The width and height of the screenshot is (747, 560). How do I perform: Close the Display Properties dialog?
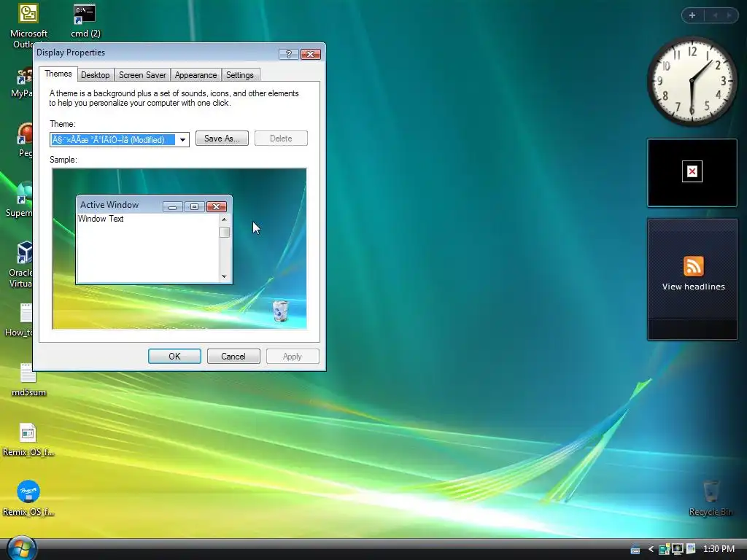pos(310,54)
